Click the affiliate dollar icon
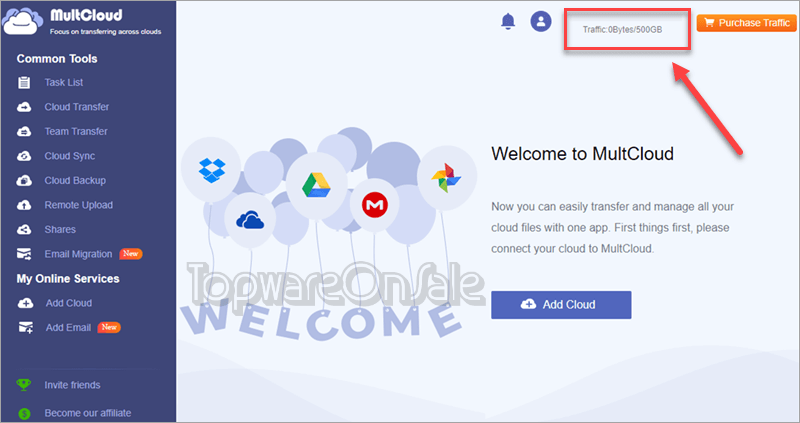The image size is (800, 423). click(23, 413)
